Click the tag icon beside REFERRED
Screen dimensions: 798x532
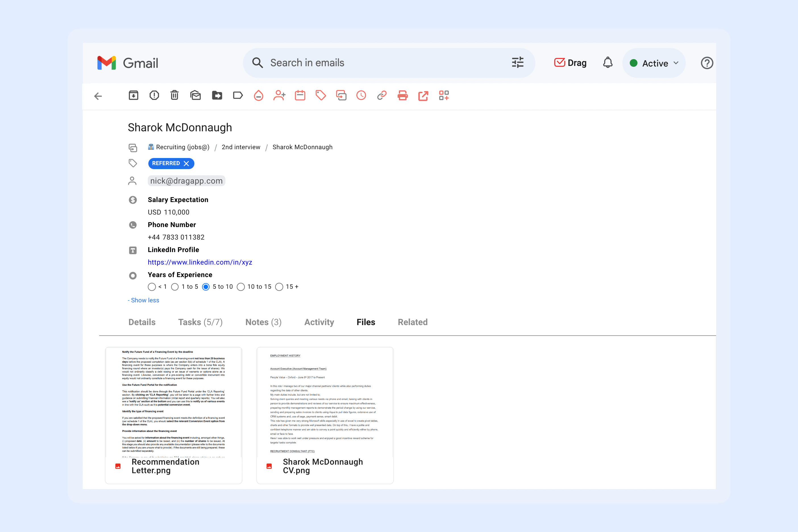[133, 163]
